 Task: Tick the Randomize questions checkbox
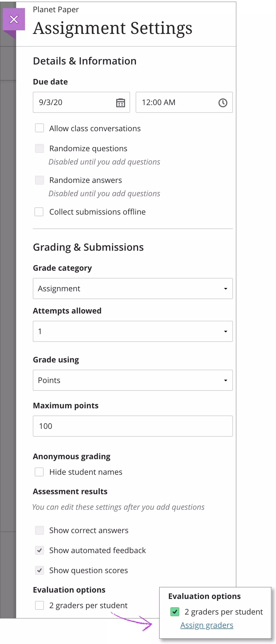pos(39,148)
